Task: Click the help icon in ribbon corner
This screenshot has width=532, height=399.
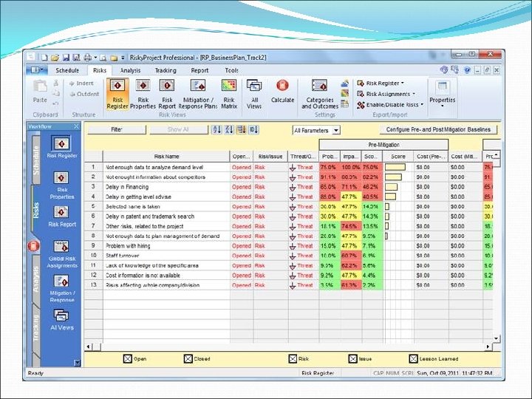Action: [467, 70]
